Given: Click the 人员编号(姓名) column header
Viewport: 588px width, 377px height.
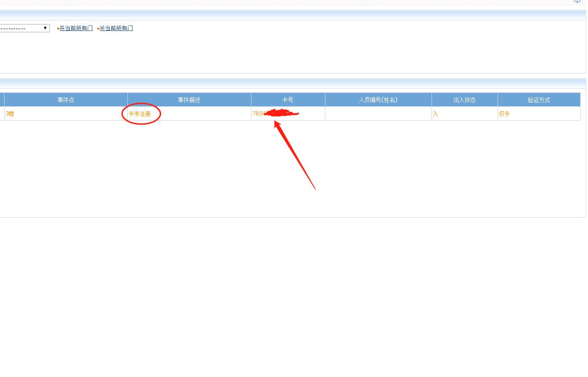Looking at the screenshot, I should pos(378,100).
